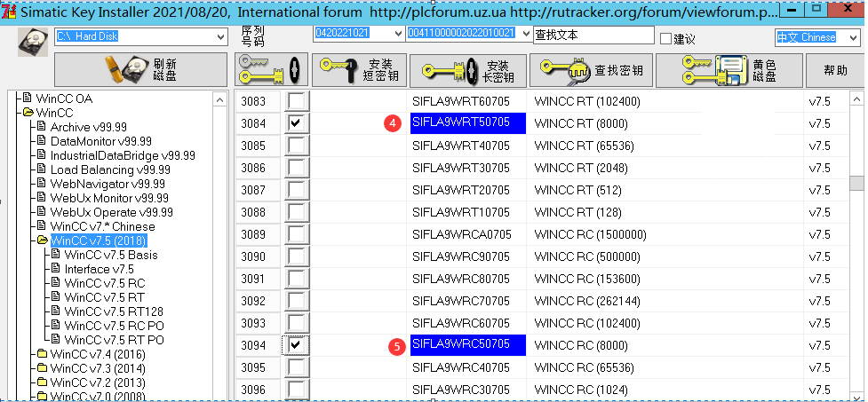Viewport: 868px width, 402px height.
Task: Select WinCC v7.5 RT128 tree item
Action: pos(114,311)
